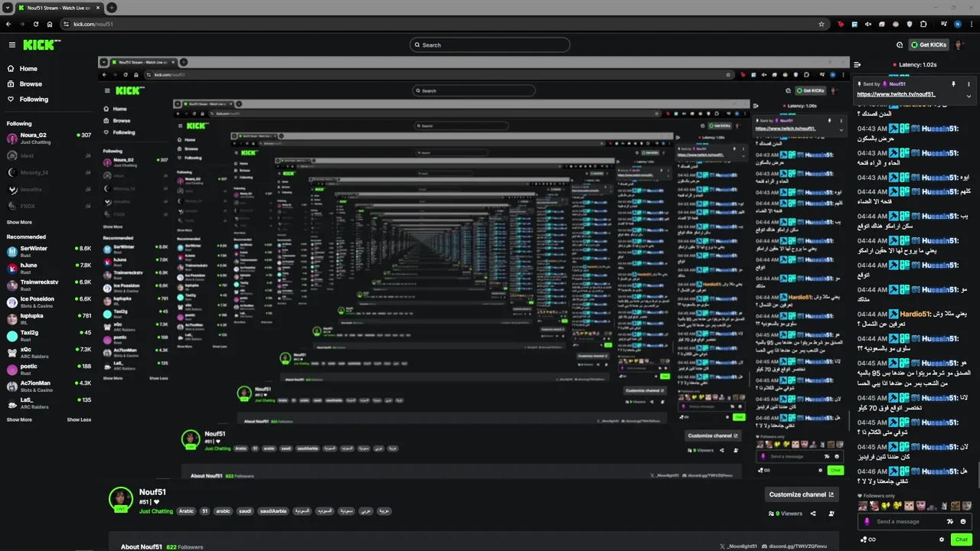
Task: Open the tab search dropdown arrow
Action: pos(8,8)
